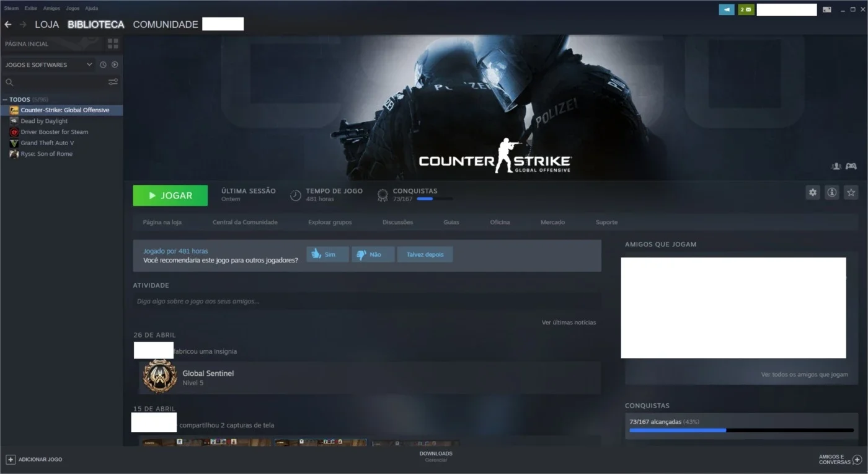Image resolution: width=868 pixels, height=474 pixels.
Task: Click the Conquistas 43% progress bar
Action: click(x=742, y=430)
